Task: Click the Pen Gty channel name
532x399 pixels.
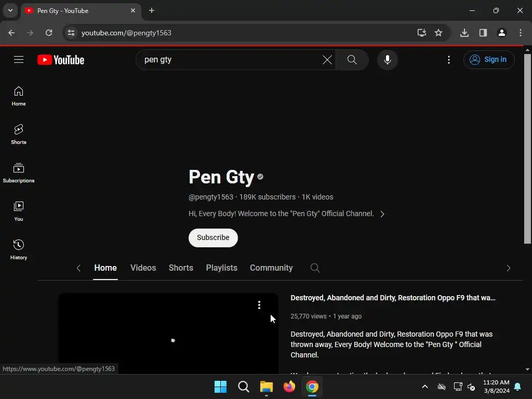Action: [221, 177]
